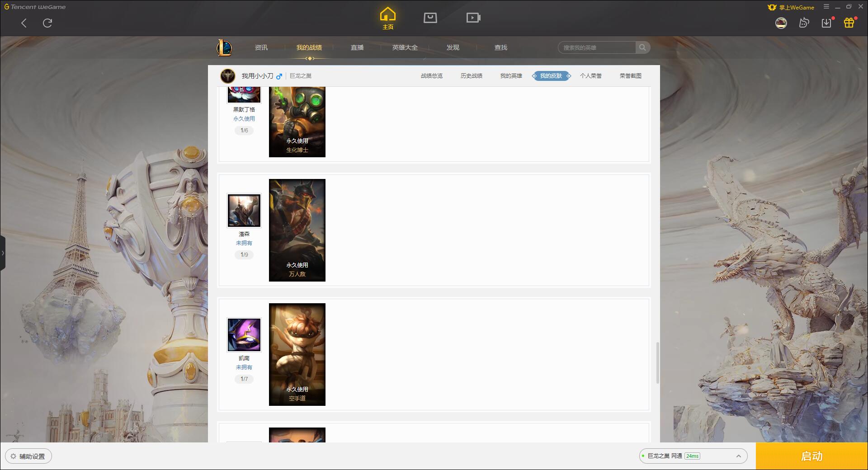Click the 巨龙之巢 server label in profile header
The height and width of the screenshot is (470, 868).
(x=301, y=76)
